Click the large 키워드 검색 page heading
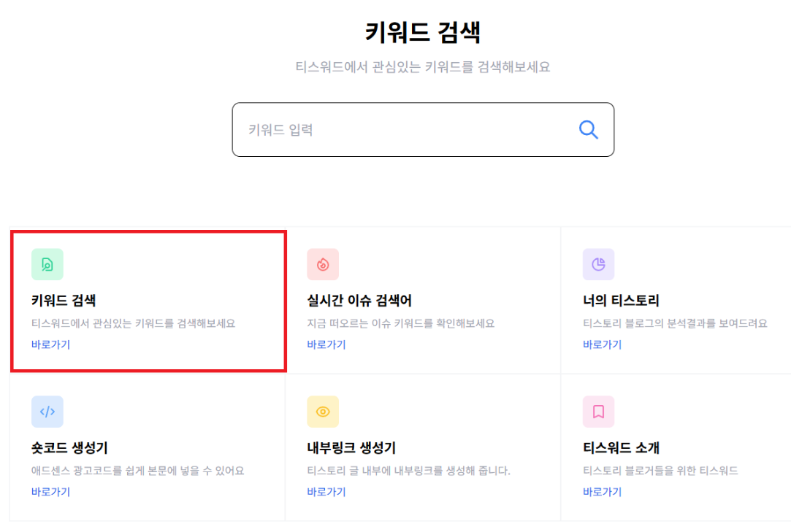Image resolution: width=791 pixels, height=532 pixels. (423, 33)
